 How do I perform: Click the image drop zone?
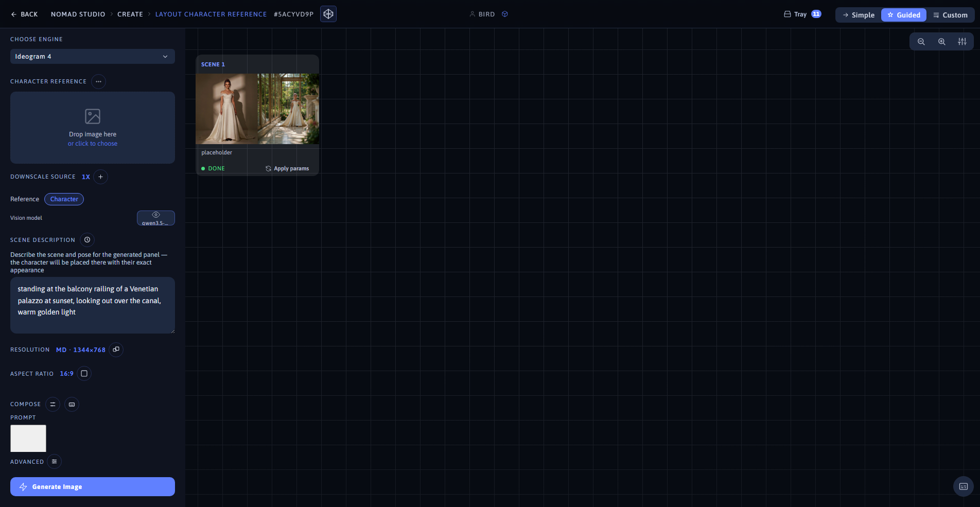point(93,128)
